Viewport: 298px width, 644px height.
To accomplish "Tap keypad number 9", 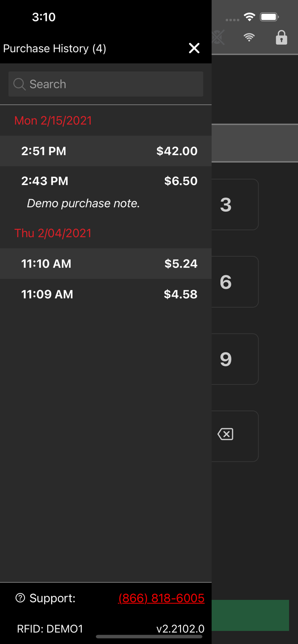I will pyautogui.click(x=235, y=359).
